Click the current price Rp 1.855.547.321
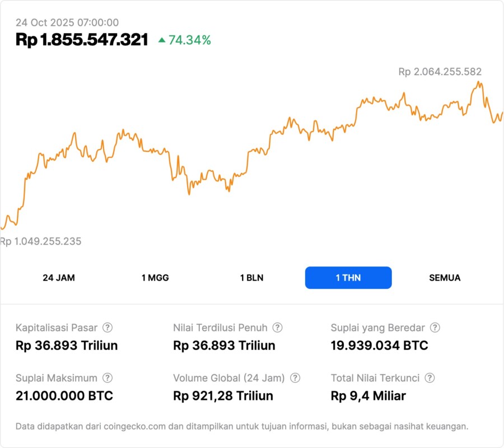 pyautogui.click(x=82, y=40)
